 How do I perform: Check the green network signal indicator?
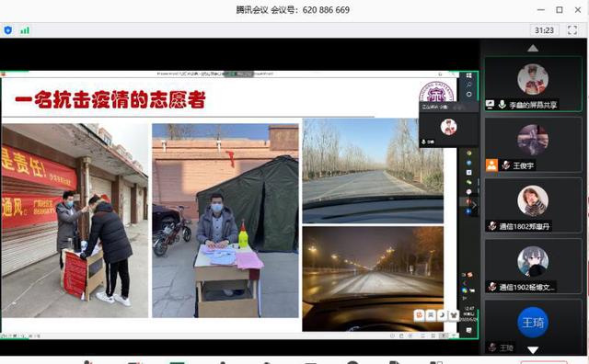coord(25,30)
